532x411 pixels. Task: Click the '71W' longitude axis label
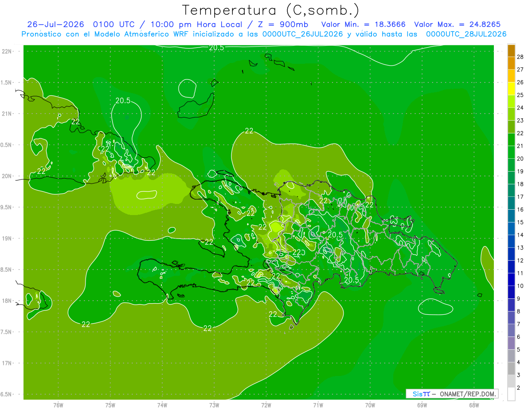click(x=318, y=405)
